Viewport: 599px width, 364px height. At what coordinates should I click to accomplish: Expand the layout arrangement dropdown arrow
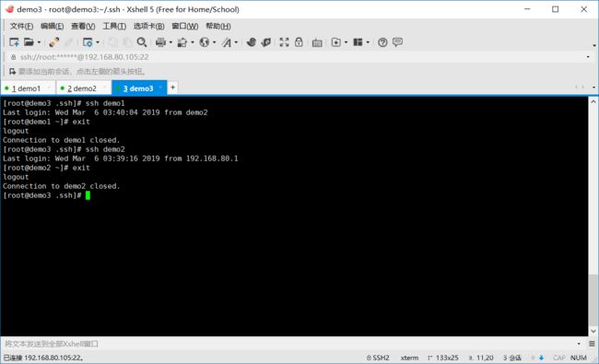pyautogui.click(x=368, y=42)
